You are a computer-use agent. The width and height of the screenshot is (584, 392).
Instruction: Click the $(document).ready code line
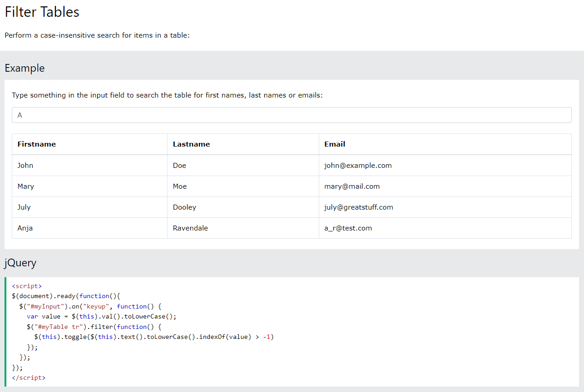click(x=66, y=296)
